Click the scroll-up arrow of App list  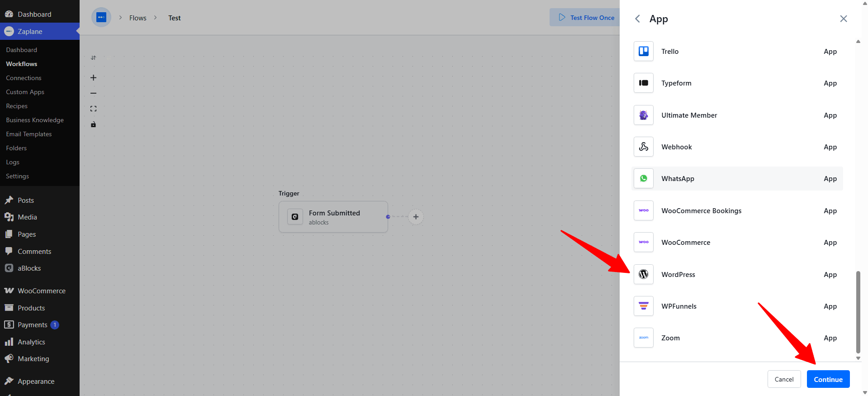[858, 42]
